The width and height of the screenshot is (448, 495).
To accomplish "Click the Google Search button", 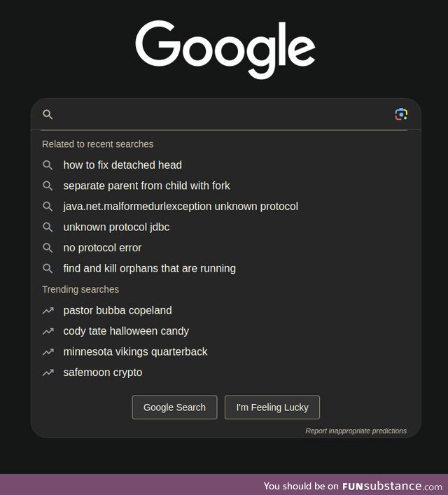I will click(174, 407).
